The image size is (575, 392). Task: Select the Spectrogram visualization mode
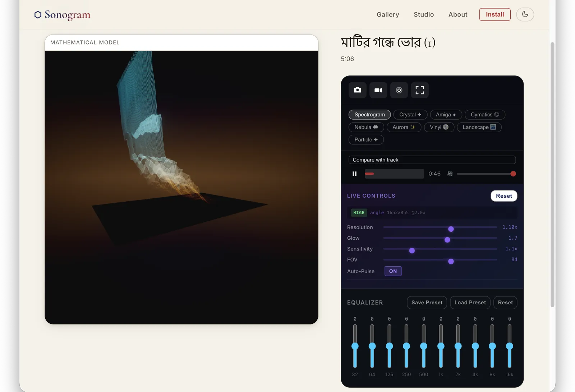tap(369, 115)
